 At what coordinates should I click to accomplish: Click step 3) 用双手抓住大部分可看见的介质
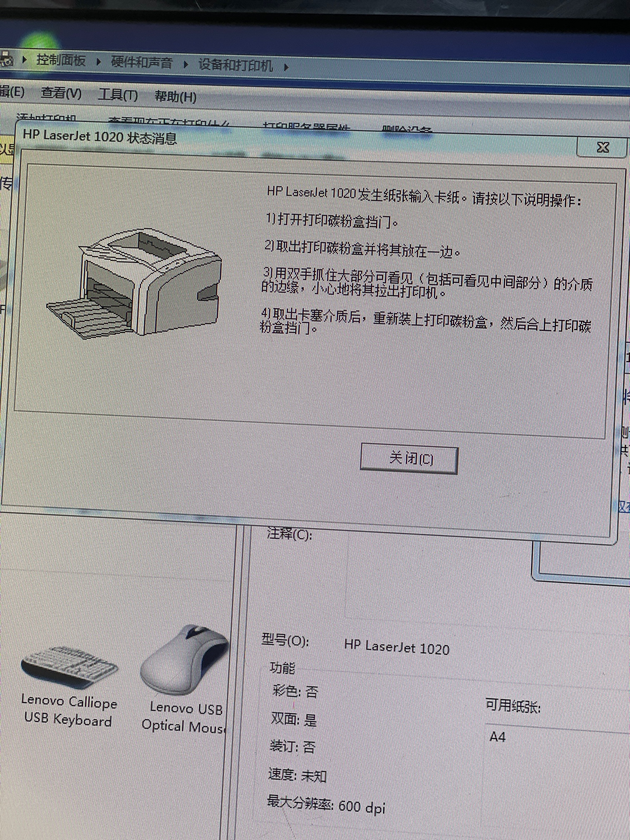click(427, 283)
